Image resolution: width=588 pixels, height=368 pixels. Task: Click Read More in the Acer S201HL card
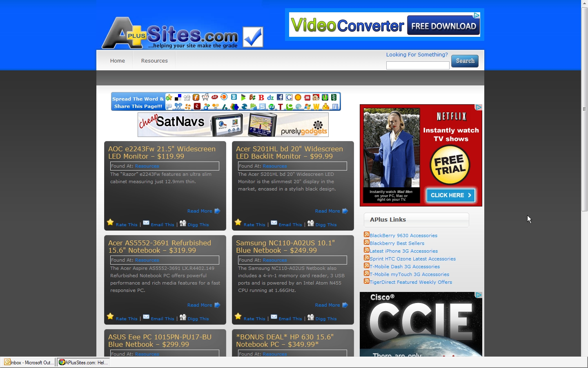click(327, 211)
